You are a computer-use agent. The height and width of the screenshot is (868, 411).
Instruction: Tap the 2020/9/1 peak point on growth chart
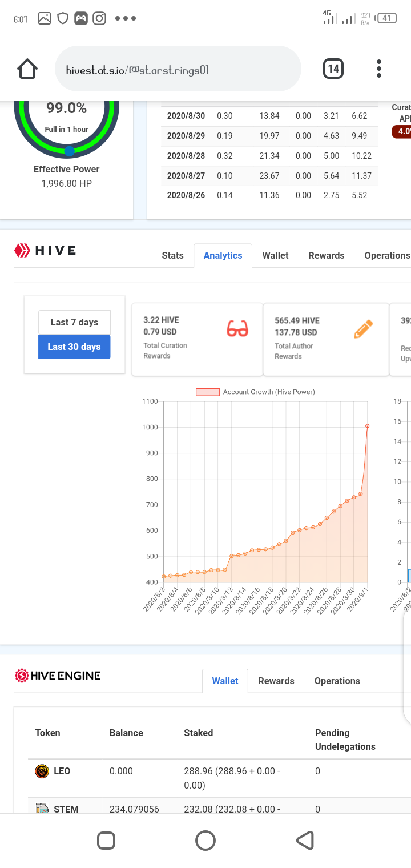pyautogui.click(x=367, y=426)
